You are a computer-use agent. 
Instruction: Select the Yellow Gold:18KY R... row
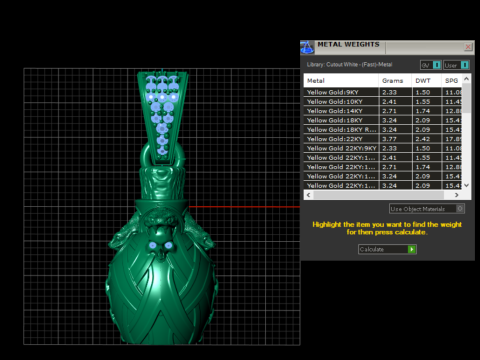383,130
